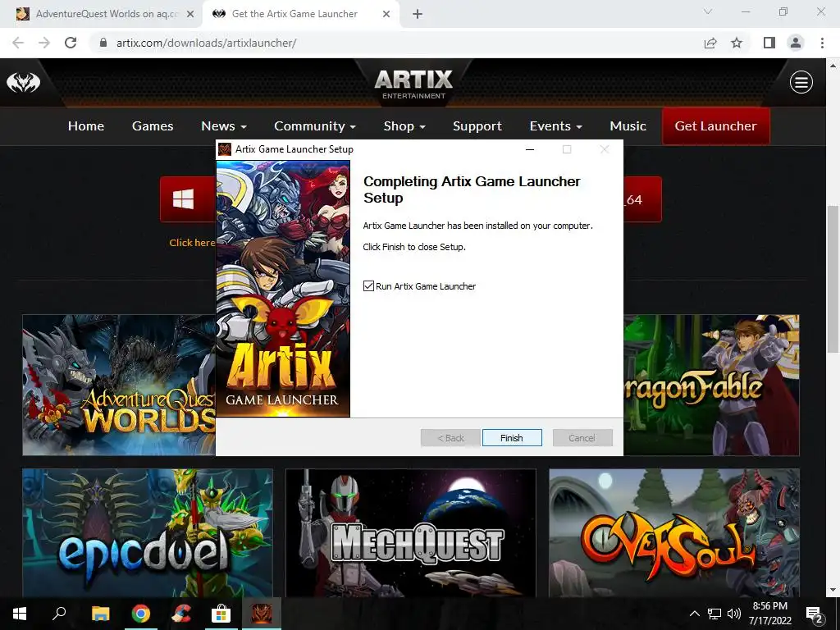Open the Music page
Image resolution: width=840 pixels, height=630 pixels.
(628, 126)
